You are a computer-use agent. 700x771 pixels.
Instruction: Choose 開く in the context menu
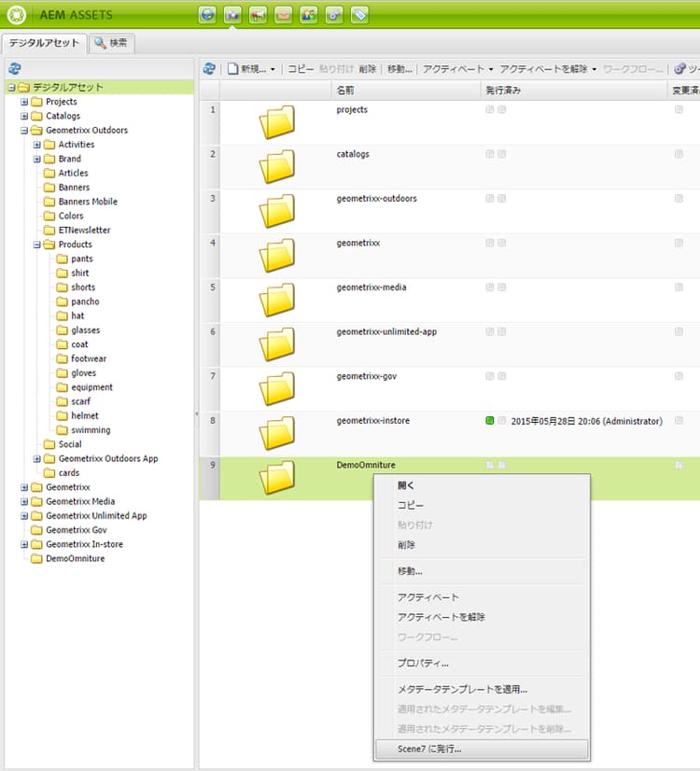point(483,485)
